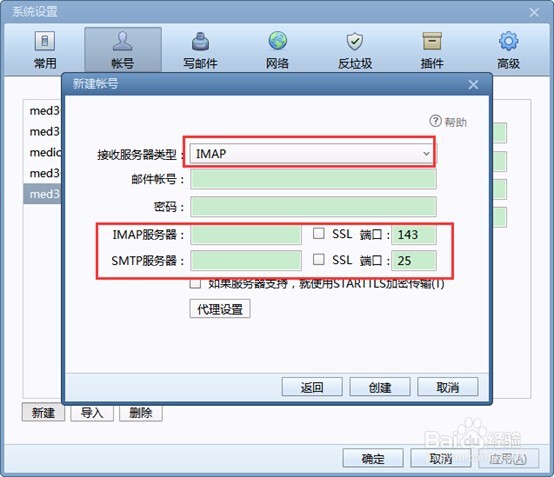Enable SSL for the SMTP server
554x477 pixels.
[x=319, y=260]
